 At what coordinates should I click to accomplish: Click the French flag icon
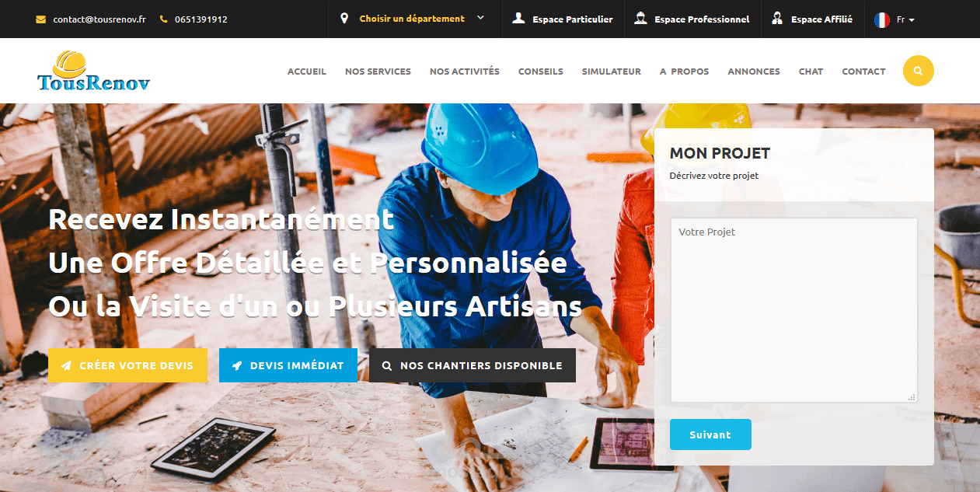(x=882, y=19)
